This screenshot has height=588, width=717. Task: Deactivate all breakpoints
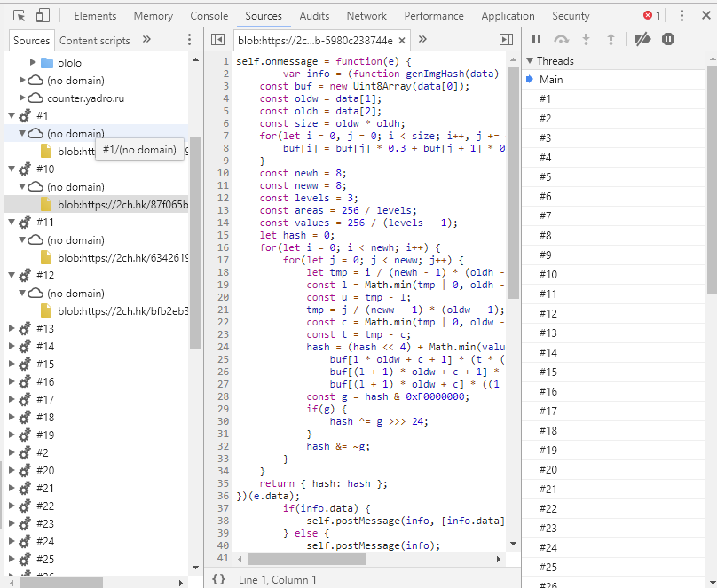[x=642, y=40]
